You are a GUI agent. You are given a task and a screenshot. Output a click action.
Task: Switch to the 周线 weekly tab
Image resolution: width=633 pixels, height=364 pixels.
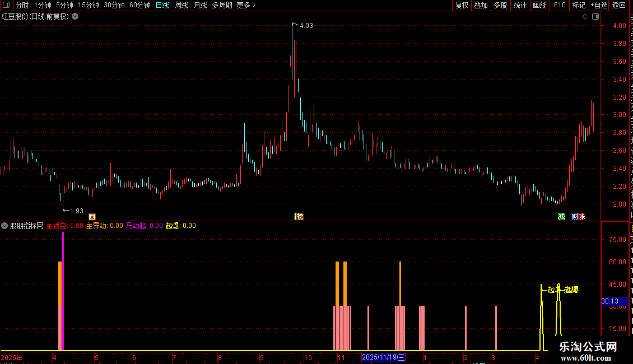click(x=181, y=5)
